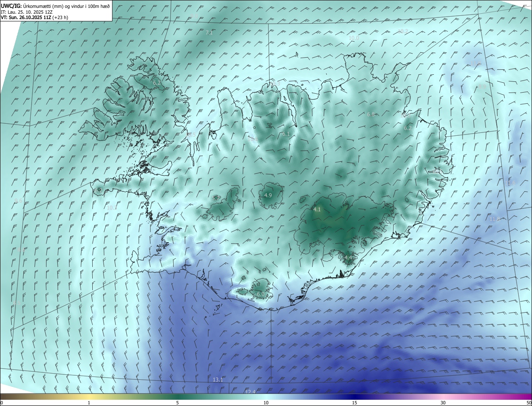
Task: Click the 10 tick on the color scale
Action: point(266,403)
